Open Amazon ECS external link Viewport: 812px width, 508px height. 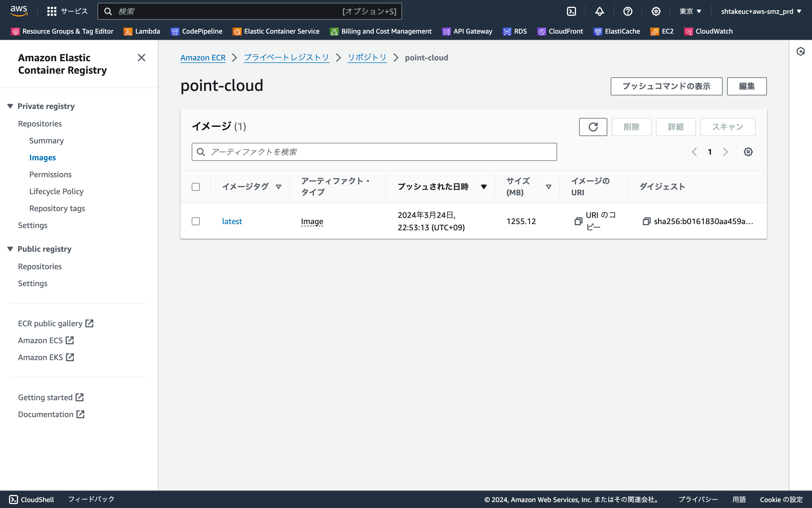coord(46,340)
